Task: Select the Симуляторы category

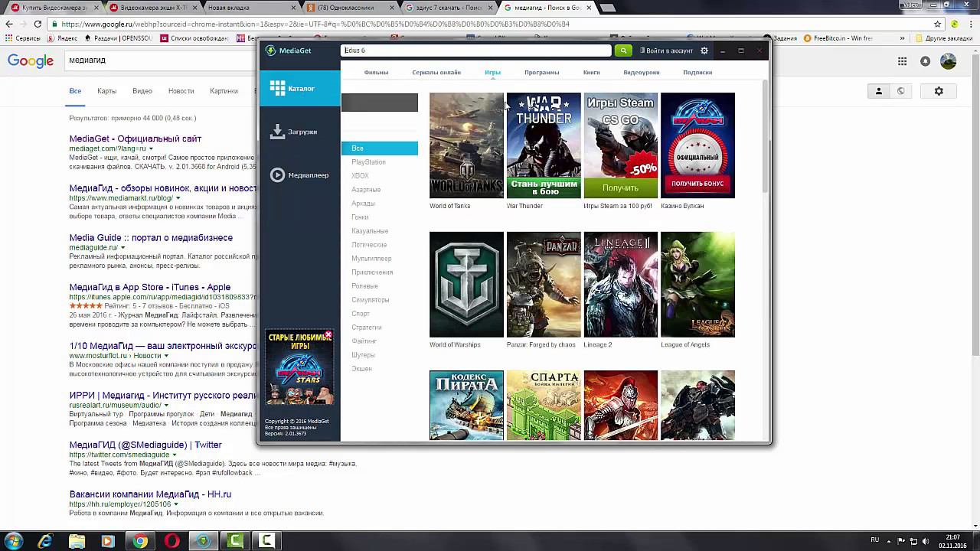Action: point(371,300)
